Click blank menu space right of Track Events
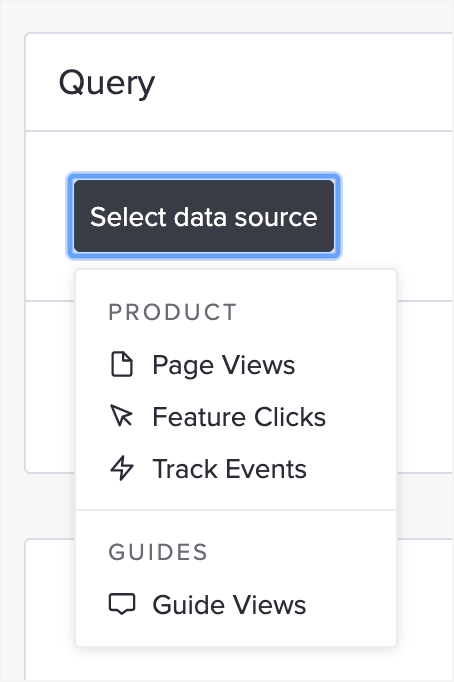 (350, 469)
